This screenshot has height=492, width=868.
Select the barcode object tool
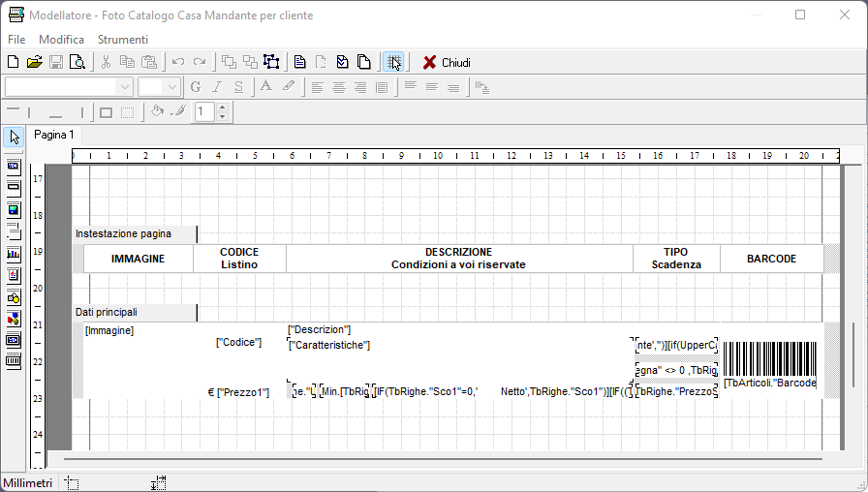[14, 361]
